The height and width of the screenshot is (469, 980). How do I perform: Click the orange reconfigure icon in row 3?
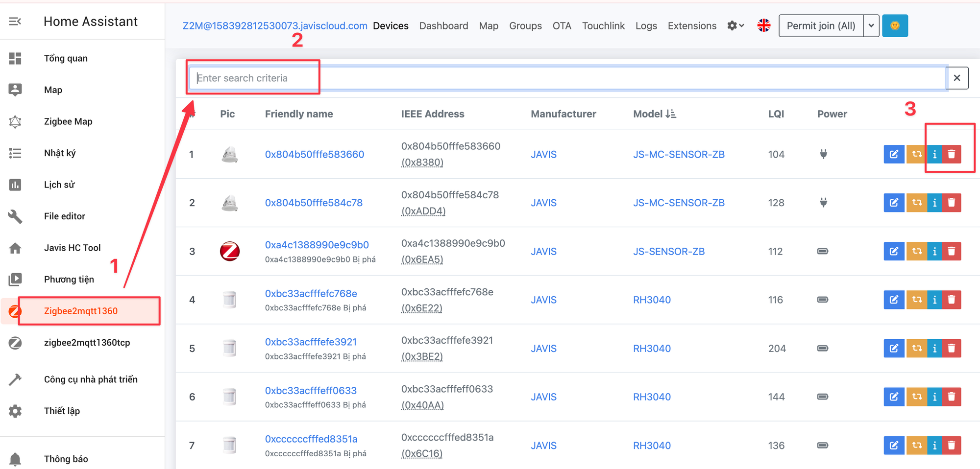click(x=916, y=251)
